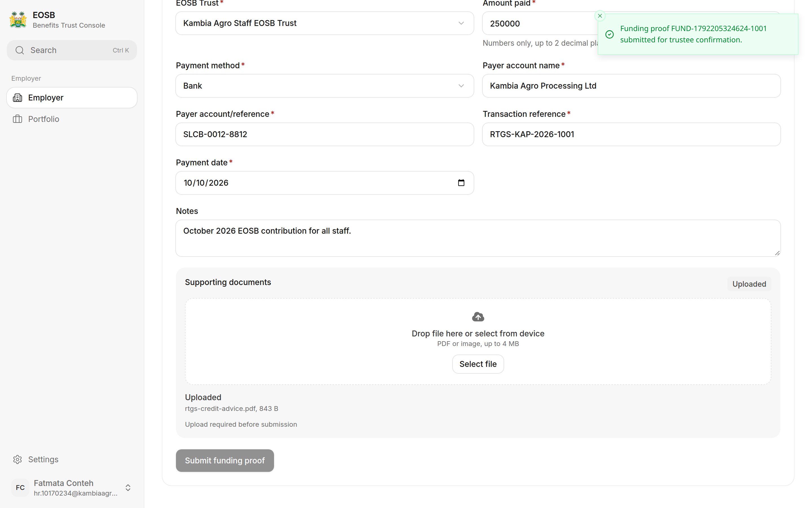This screenshot has height=508, width=812.
Task: Click the Ctrl K shortcut hint
Action: pyautogui.click(x=121, y=51)
